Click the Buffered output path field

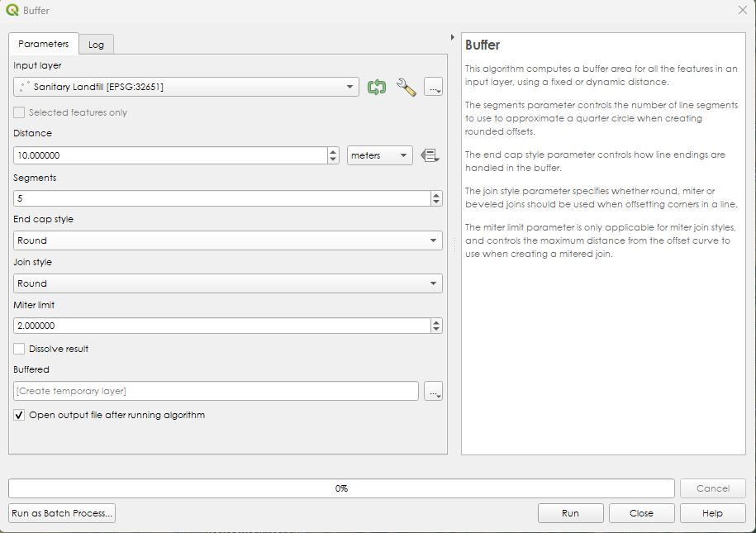pyautogui.click(x=216, y=391)
